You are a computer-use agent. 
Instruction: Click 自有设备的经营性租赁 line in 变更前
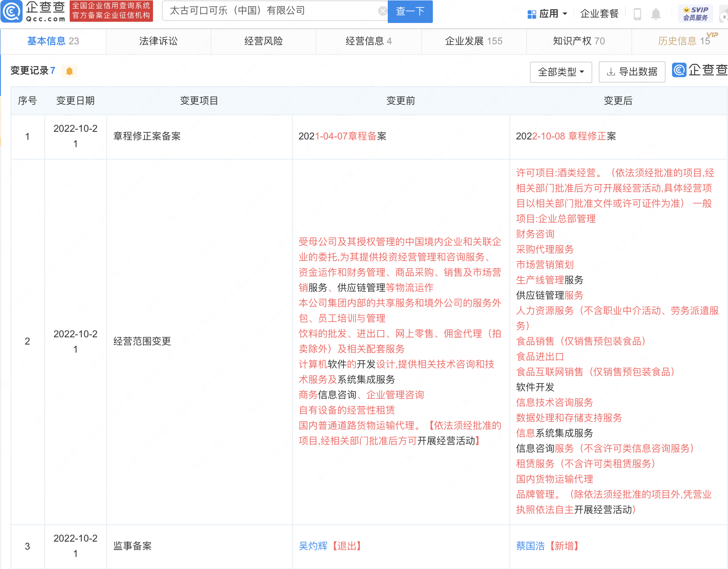click(347, 410)
